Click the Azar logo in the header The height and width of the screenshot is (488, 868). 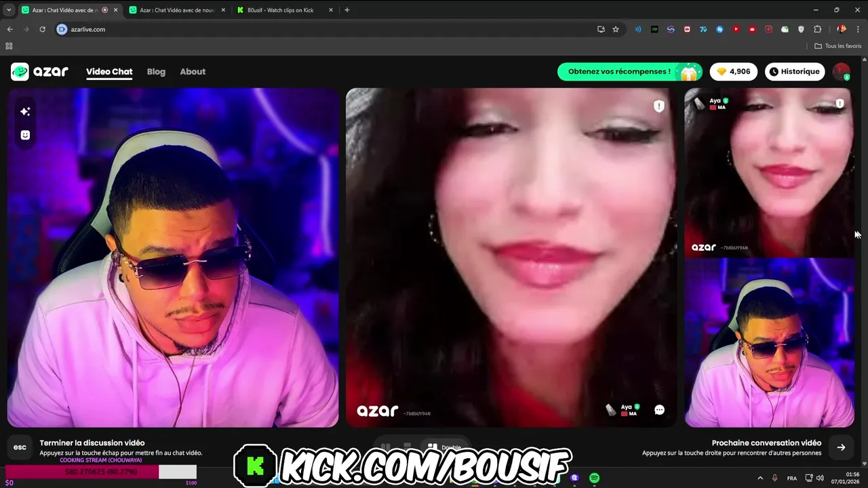(39, 71)
